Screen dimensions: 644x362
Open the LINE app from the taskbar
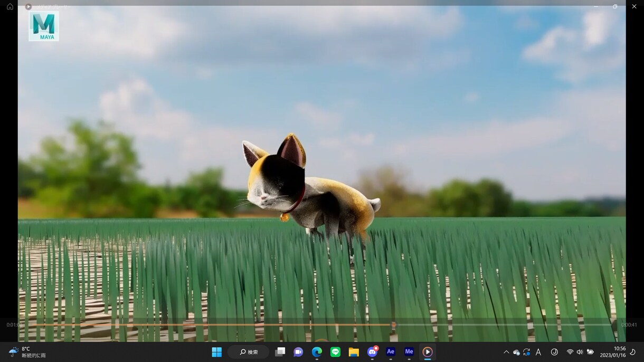(x=335, y=352)
